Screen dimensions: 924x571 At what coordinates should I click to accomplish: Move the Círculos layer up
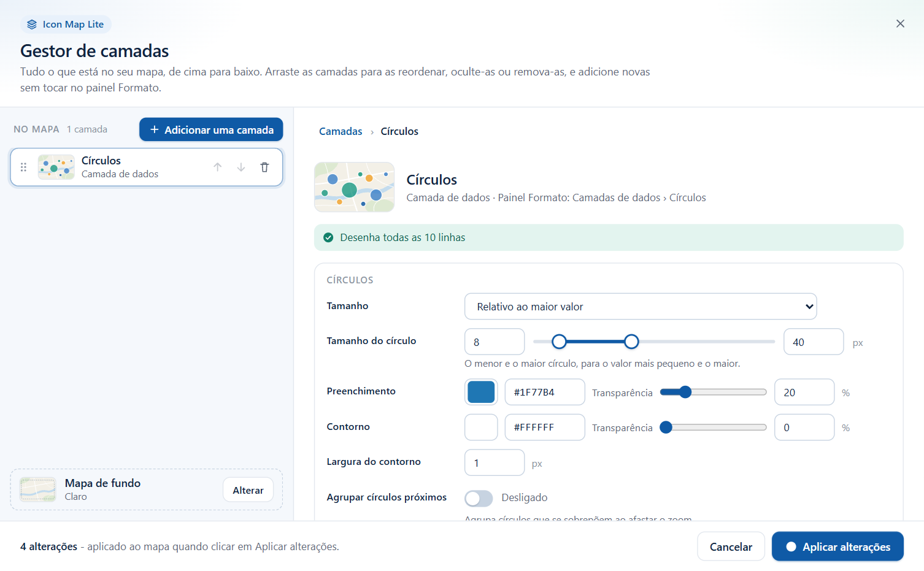click(x=218, y=167)
